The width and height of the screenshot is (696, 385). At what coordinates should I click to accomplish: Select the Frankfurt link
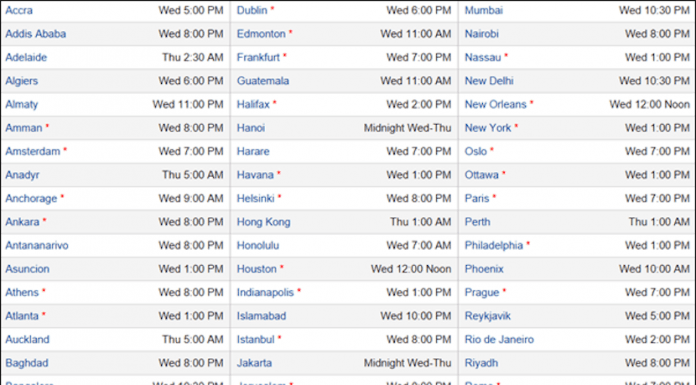pyautogui.click(x=258, y=57)
